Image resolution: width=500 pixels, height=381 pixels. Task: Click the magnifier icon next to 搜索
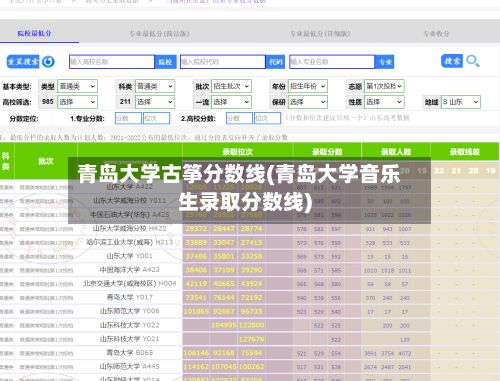473,61
